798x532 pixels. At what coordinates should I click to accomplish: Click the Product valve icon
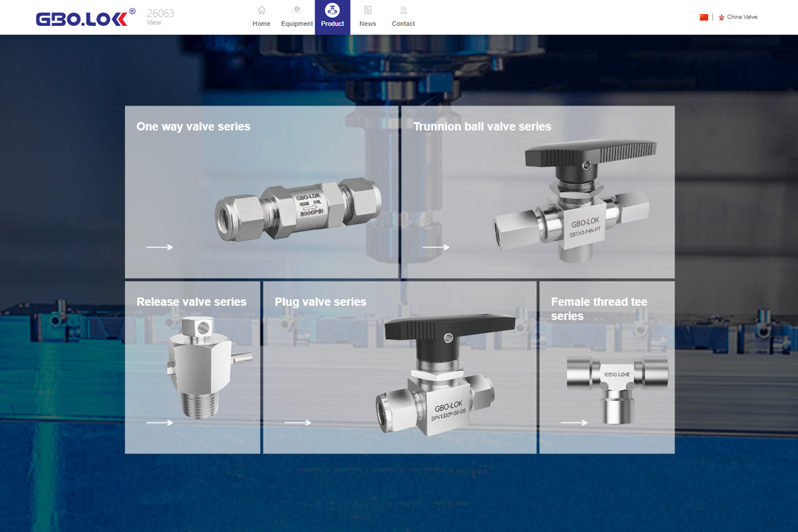[332, 10]
